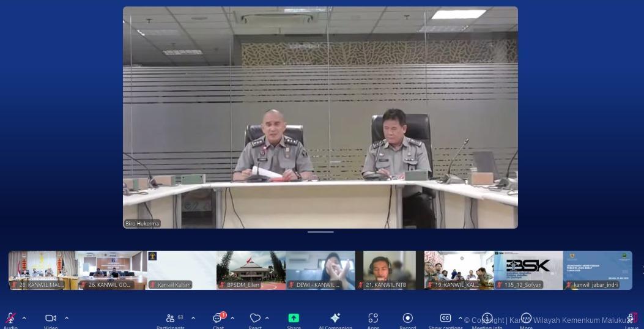Open the Apps menu icon

373,319
